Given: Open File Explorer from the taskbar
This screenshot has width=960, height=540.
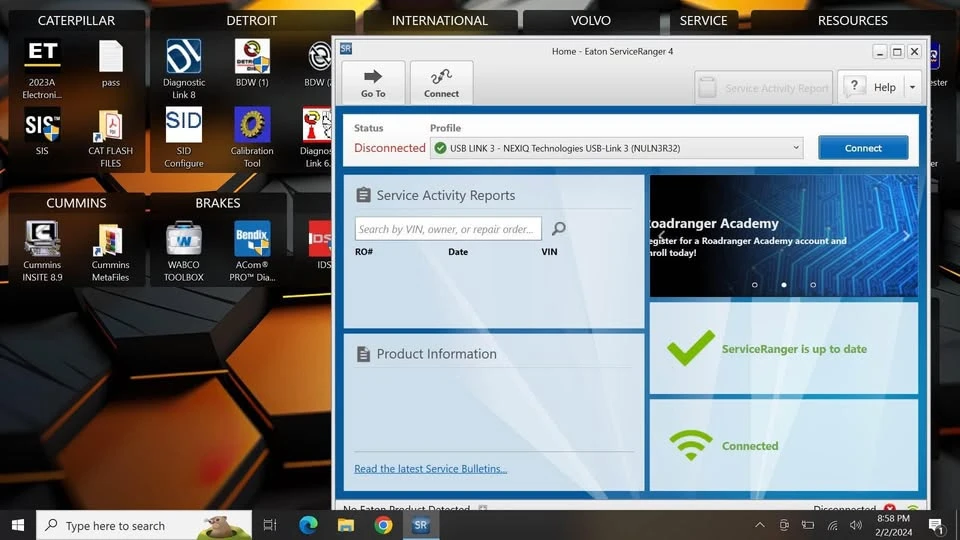Looking at the screenshot, I should click(346, 525).
